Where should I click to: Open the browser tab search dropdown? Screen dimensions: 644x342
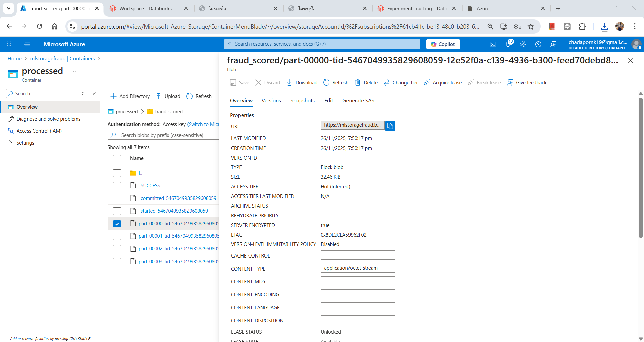pos(9,8)
